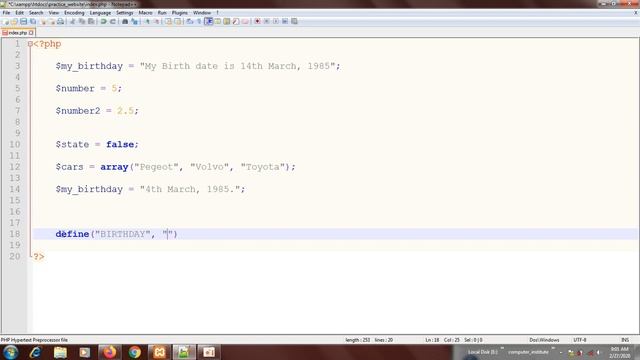Click the Save All toolbar icon

click(x=33, y=21)
